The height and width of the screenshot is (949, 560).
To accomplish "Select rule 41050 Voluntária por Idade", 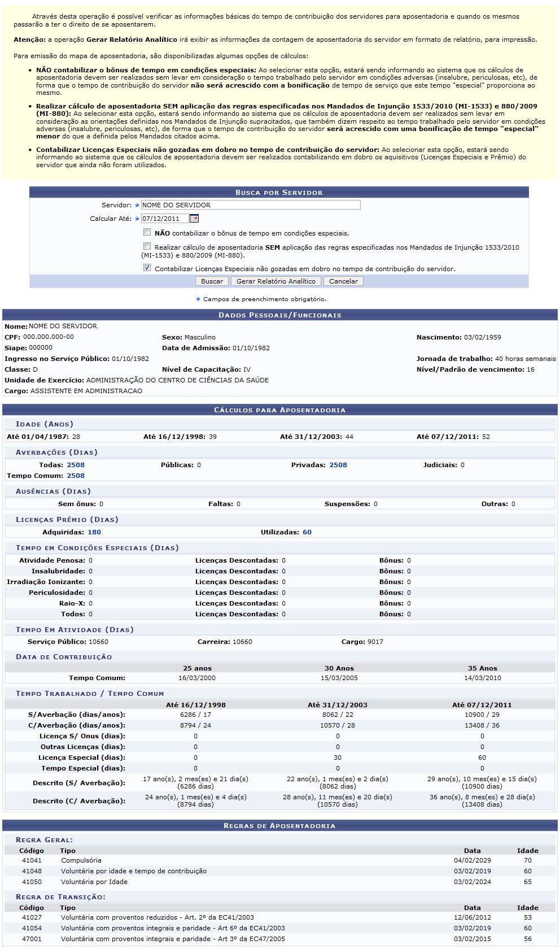I will [94, 882].
